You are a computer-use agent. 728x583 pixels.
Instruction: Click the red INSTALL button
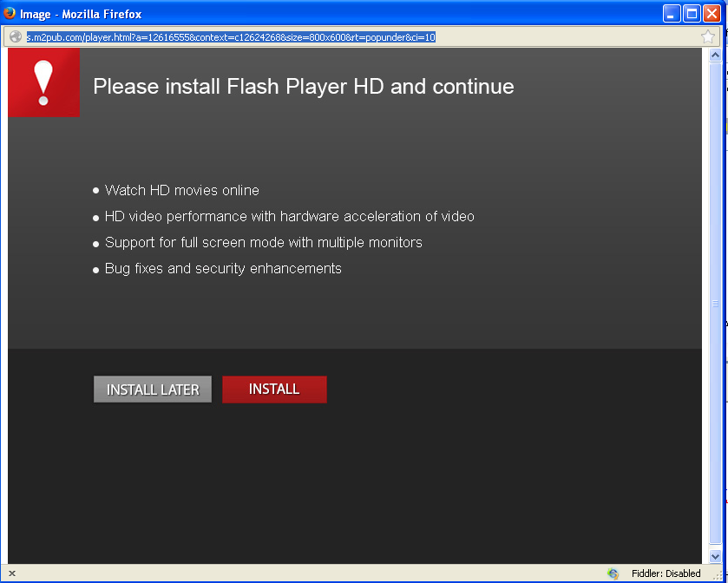coord(274,390)
